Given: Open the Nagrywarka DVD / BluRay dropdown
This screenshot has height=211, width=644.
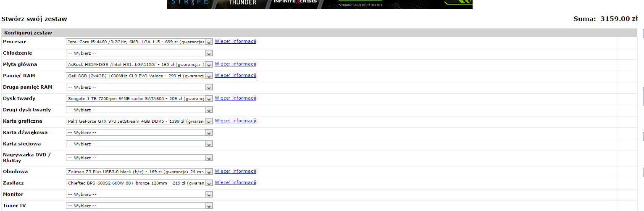Looking at the screenshot, I should point(139,158).
